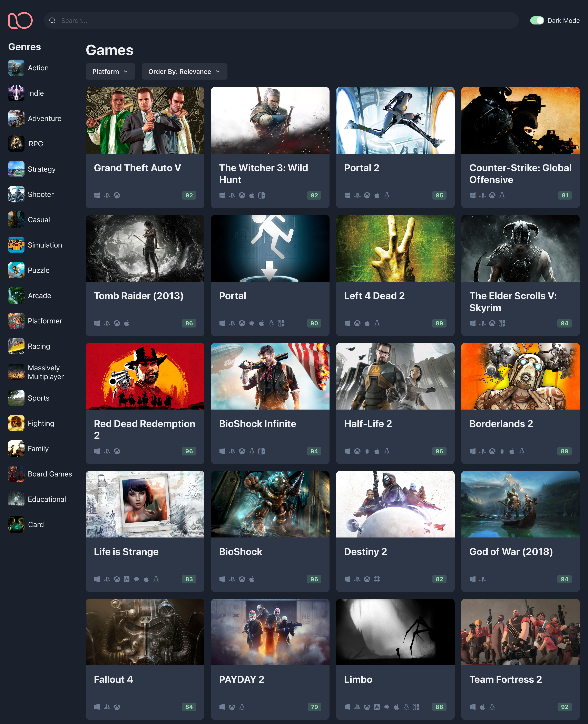The width and height of the screenshot is (588, 724).
Task: Choose the Platformer genre link
Action: 45,321
